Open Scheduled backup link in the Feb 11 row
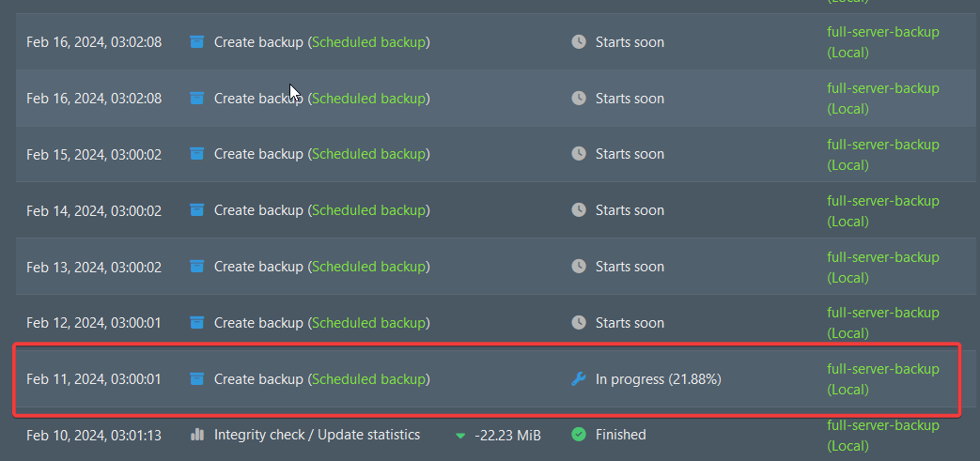Image resolution: width=980 pixels, height=461 pixels. [x=368, y=379]
